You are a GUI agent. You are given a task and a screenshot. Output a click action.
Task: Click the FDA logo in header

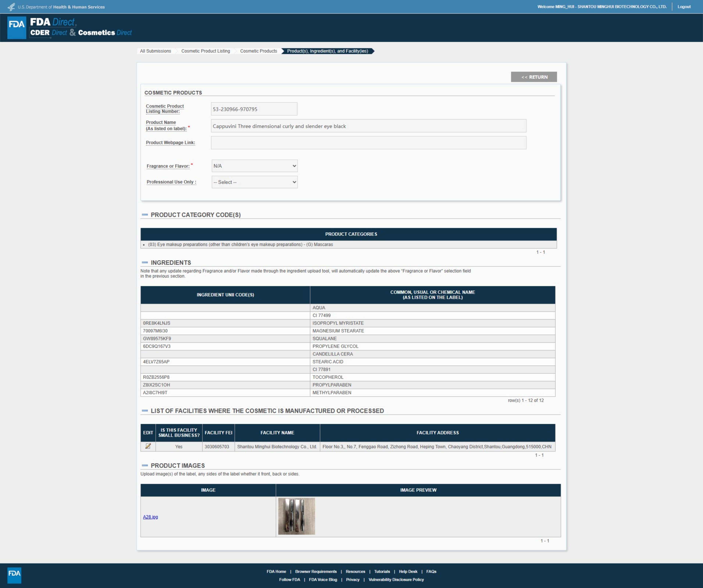click(17, 27)
